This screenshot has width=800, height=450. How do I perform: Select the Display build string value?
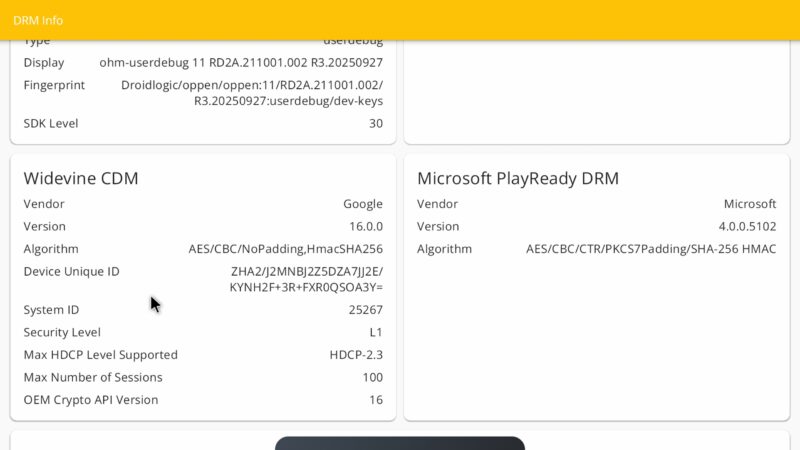(241, 63)
